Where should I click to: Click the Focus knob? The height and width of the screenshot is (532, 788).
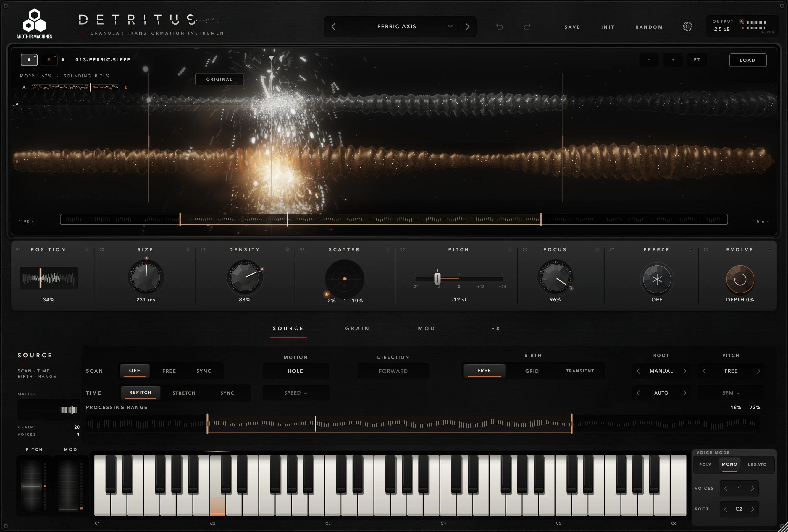tap(555, 277)
